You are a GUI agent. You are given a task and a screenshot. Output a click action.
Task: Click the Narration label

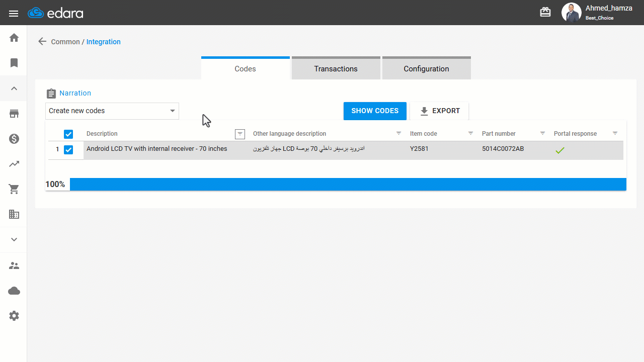[75, 93]
